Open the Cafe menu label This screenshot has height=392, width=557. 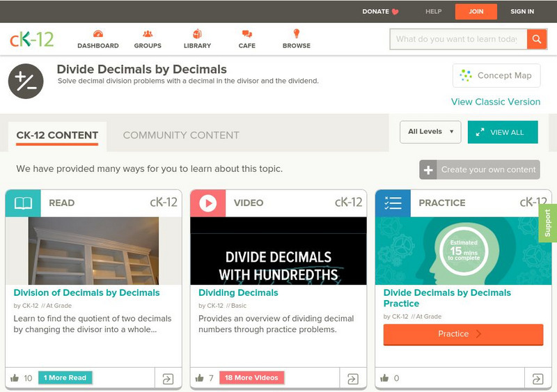[x=247, y=46]
